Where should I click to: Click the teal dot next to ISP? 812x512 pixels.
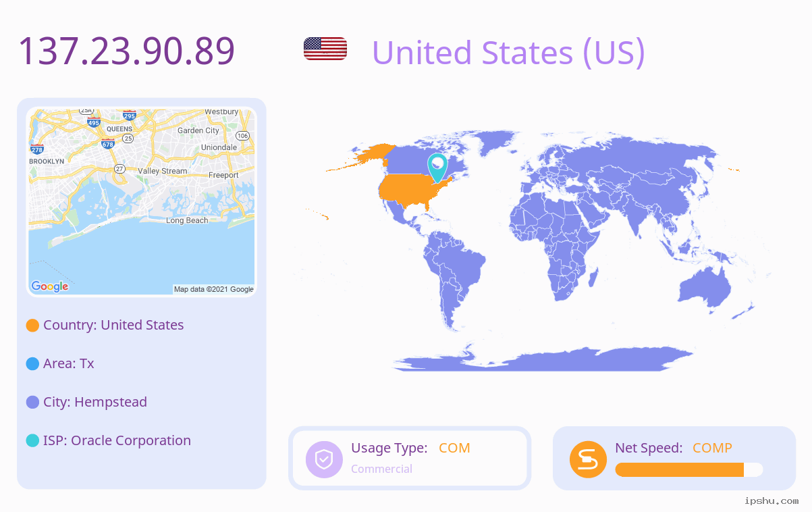click(x=32, y=441)
